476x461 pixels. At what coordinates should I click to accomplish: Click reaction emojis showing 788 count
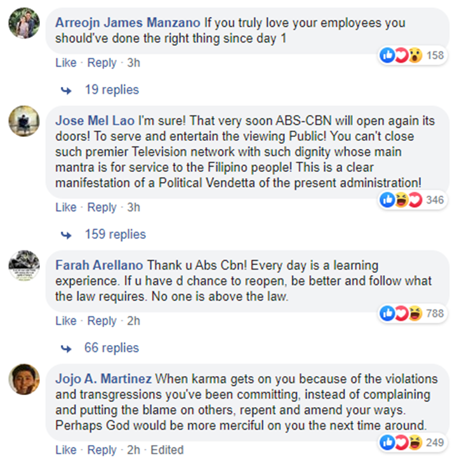pos(412,313)
